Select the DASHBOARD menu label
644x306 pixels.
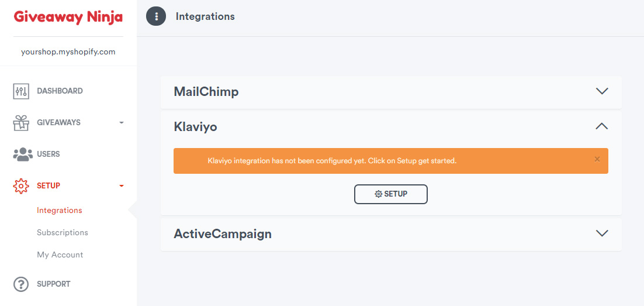click(x=60, y=91)
